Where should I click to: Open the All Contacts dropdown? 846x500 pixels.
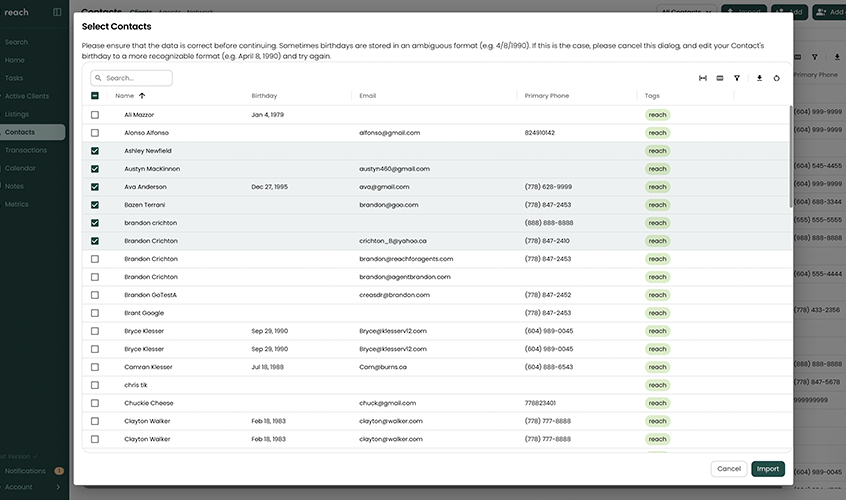[x=687, y=12]
